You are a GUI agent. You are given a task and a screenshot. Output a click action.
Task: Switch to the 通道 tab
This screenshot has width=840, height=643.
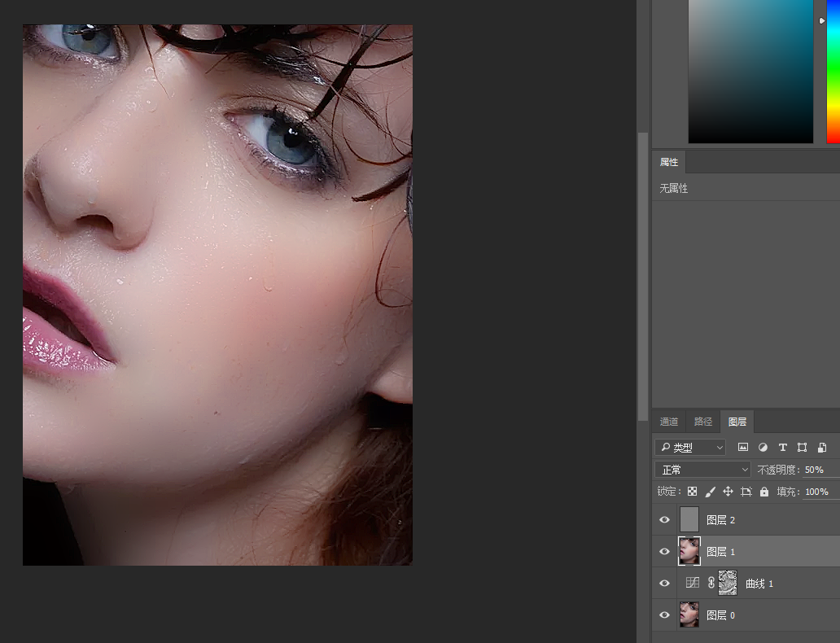click(668, 422)
